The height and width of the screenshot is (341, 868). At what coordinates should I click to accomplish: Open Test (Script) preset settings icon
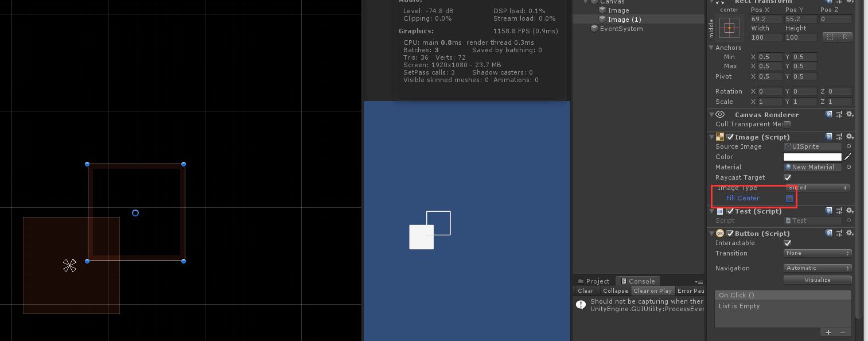click(839, 211)
